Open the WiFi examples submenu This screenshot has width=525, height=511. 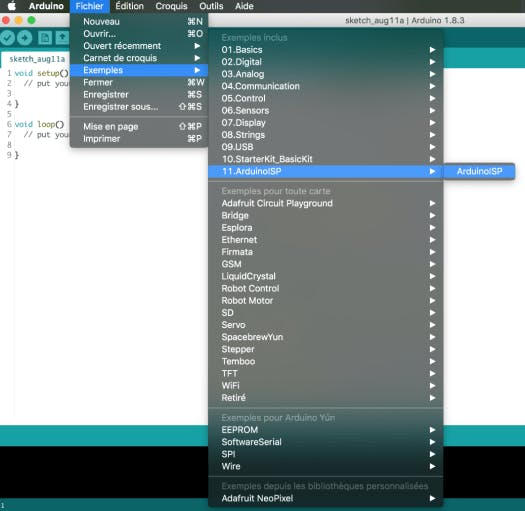(x=325, y=386)
